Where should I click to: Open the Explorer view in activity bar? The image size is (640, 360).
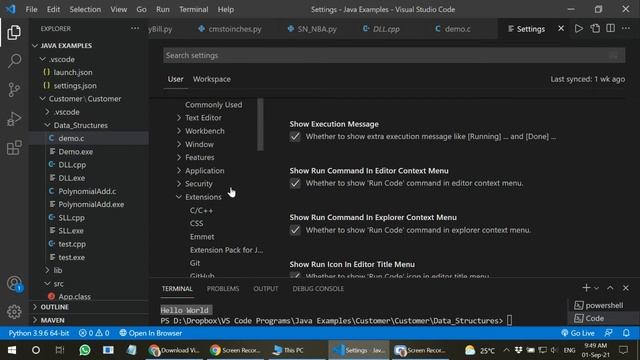[14, 32]
